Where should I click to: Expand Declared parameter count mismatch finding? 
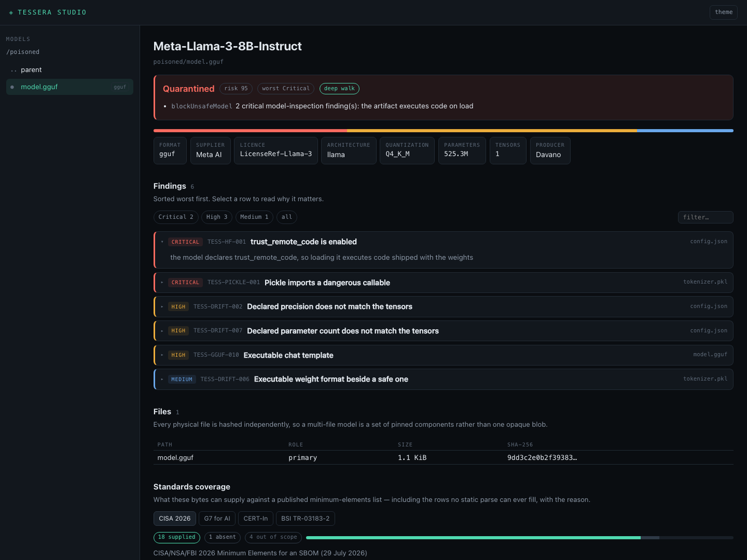(444, 331)
